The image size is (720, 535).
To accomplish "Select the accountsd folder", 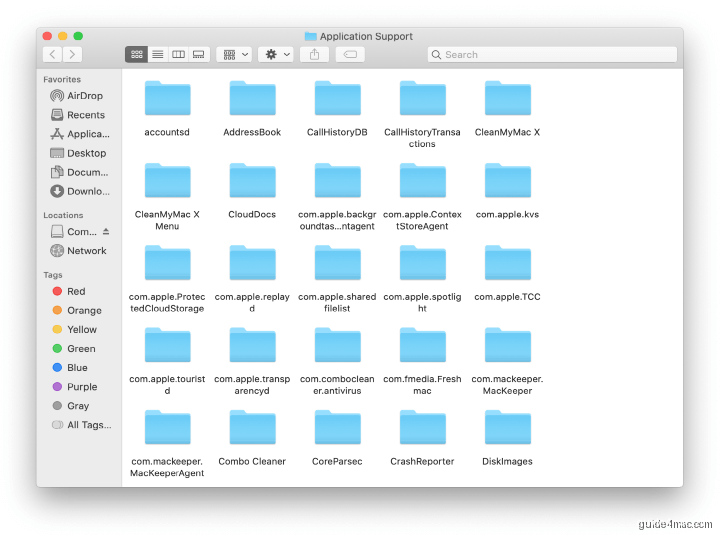I will coord(167,98).
